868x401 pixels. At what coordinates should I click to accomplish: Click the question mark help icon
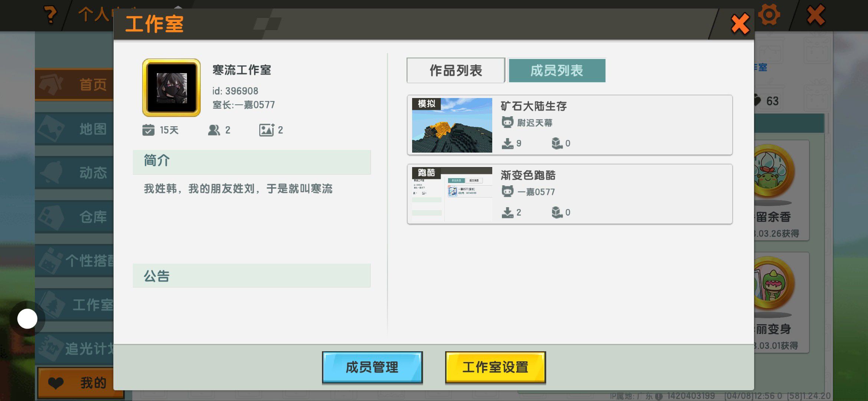pos(50,15)
